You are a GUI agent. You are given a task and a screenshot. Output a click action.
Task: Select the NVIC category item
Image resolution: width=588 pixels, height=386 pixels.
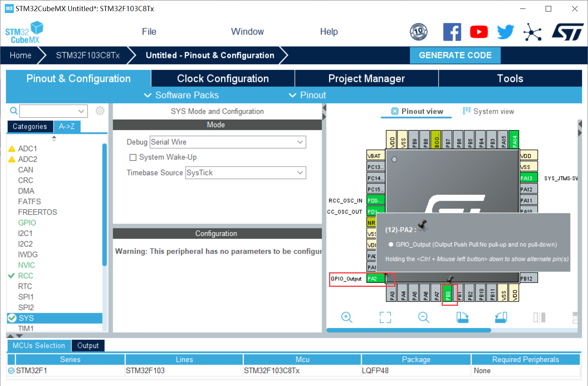point(26,265)
